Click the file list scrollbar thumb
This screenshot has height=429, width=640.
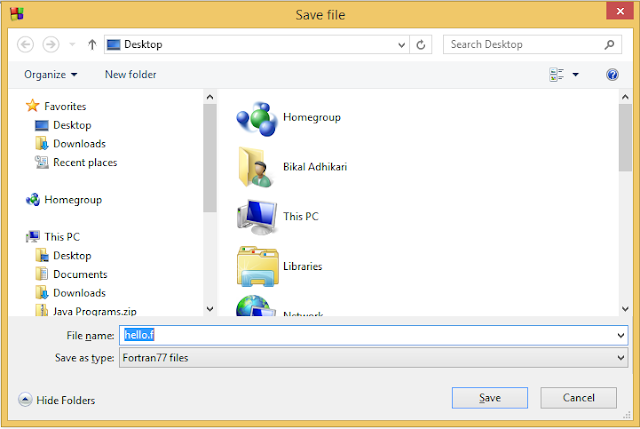[x=625, y=138]
